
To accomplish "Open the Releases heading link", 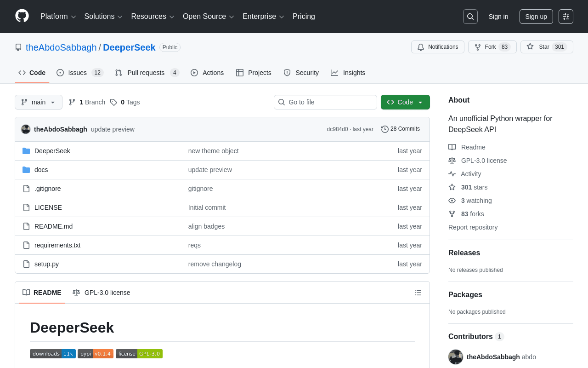I will point(464,253).
